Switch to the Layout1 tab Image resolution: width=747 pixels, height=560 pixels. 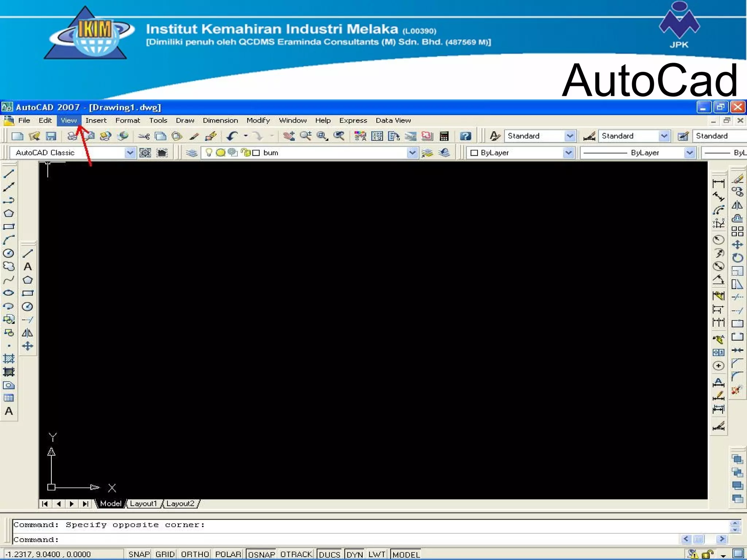pos(143,503)
